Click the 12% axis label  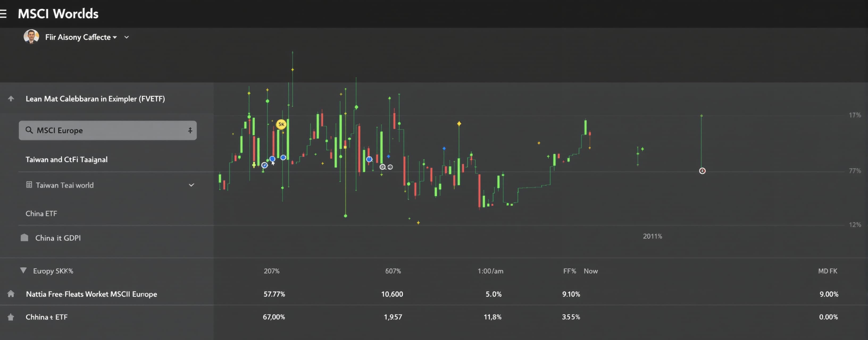[x=854, y=224]
